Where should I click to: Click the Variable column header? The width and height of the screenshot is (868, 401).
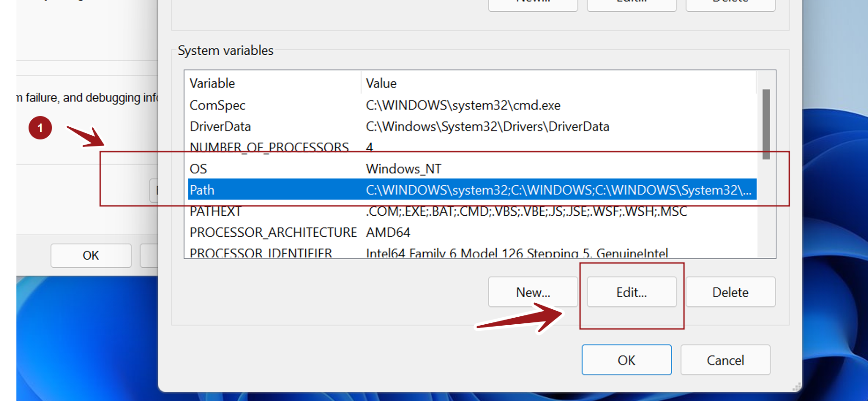pyautogui.click(x=272, y=83)
